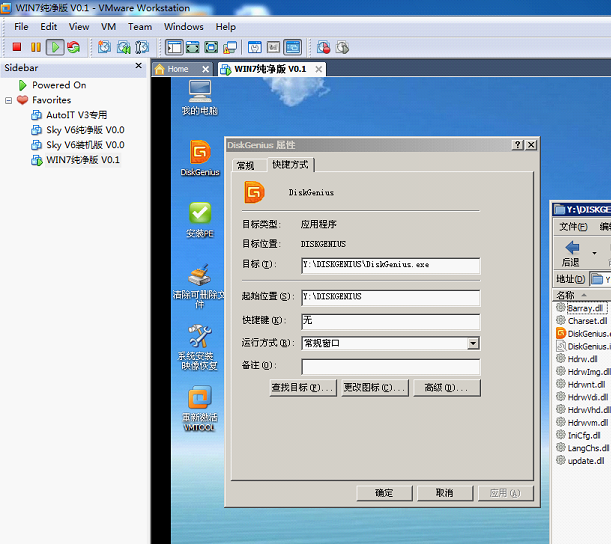This screenshot has width=611, height=545.
Task: Click the Summary View toolbar icon
Action: (255, 47)
